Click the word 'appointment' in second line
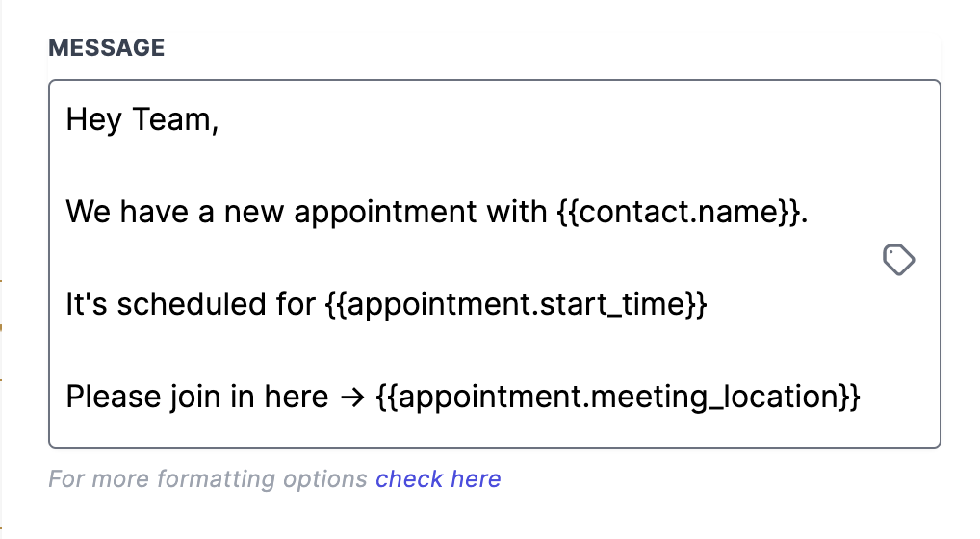980x539 pixels. (386, 212)
